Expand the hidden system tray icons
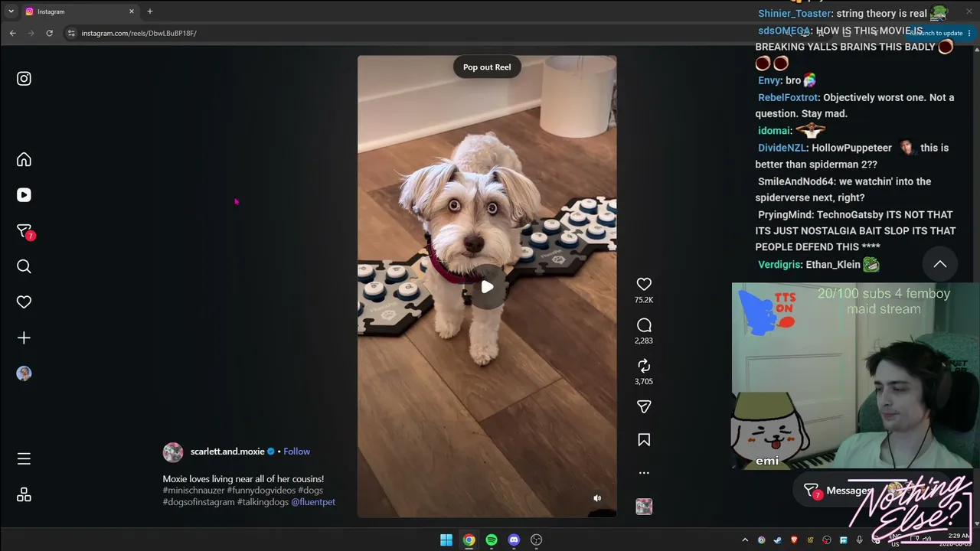The height and width of the screenshot is (551, 980). pos(745,540)
